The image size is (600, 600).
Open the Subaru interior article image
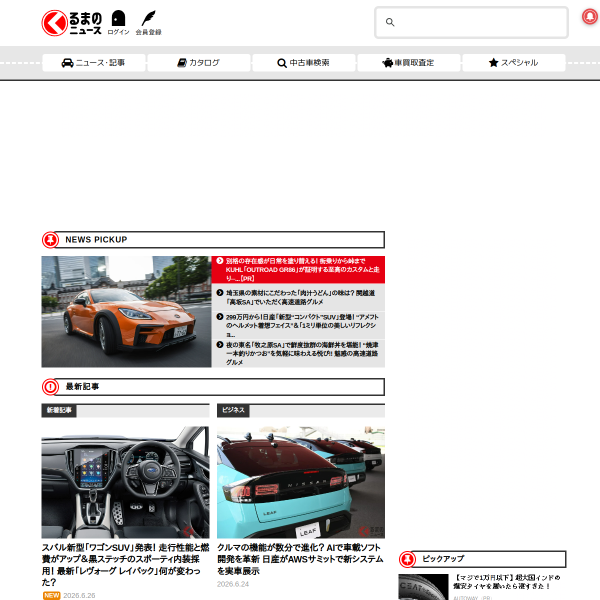126,482
